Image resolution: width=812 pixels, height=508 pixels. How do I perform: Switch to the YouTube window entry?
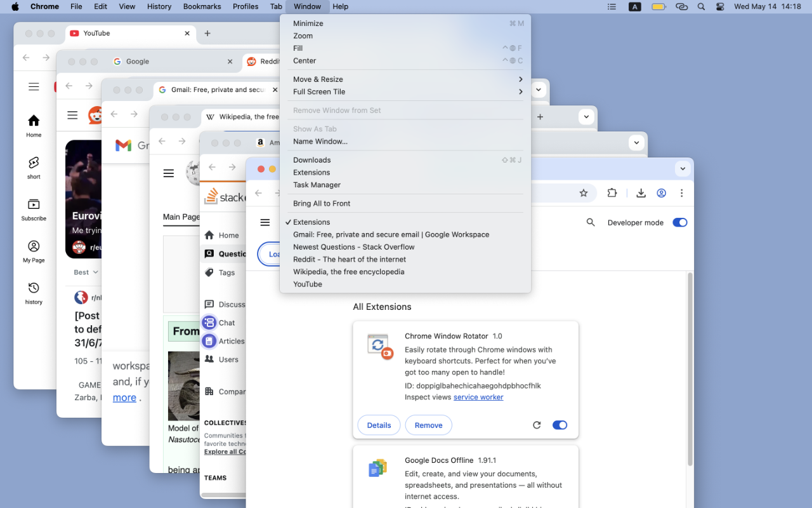pyautogui.click(x=405, y=284)
